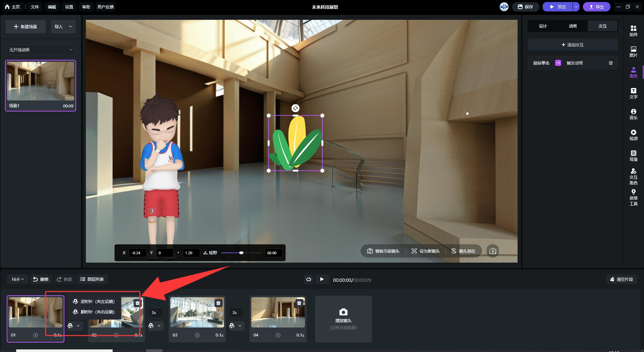Image resolution: width=644 pixels, height=352 pixels.
Task: Expand the preview options arrow beside 预览
Action: pos(576,7)
